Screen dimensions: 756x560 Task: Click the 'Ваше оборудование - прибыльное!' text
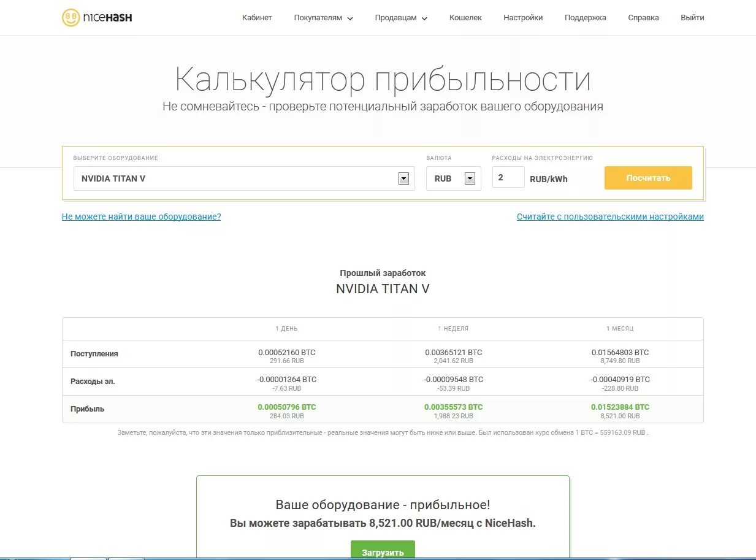[x=383, y=505]
